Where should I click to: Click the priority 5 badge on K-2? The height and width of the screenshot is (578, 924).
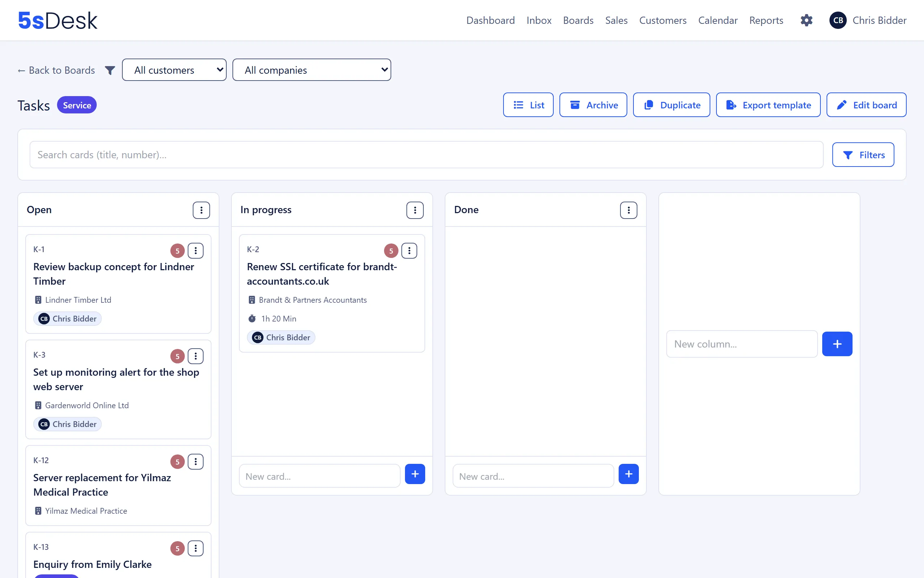391,251
